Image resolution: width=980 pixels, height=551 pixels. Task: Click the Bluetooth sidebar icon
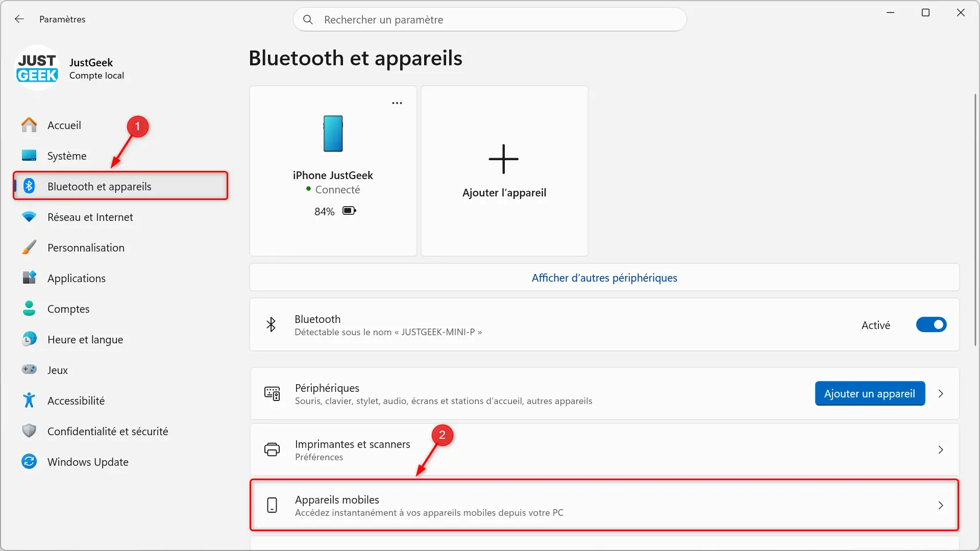click(x=29, y=186)
